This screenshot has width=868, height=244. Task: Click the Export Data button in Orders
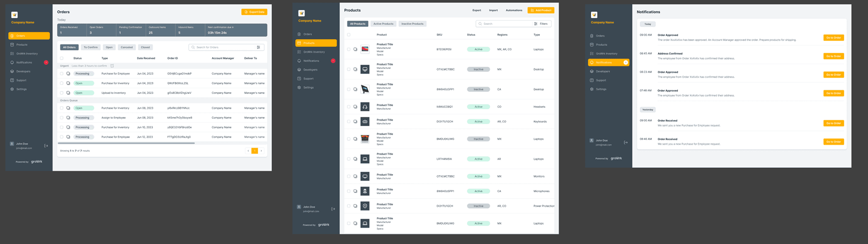click(x=254, y=12)
